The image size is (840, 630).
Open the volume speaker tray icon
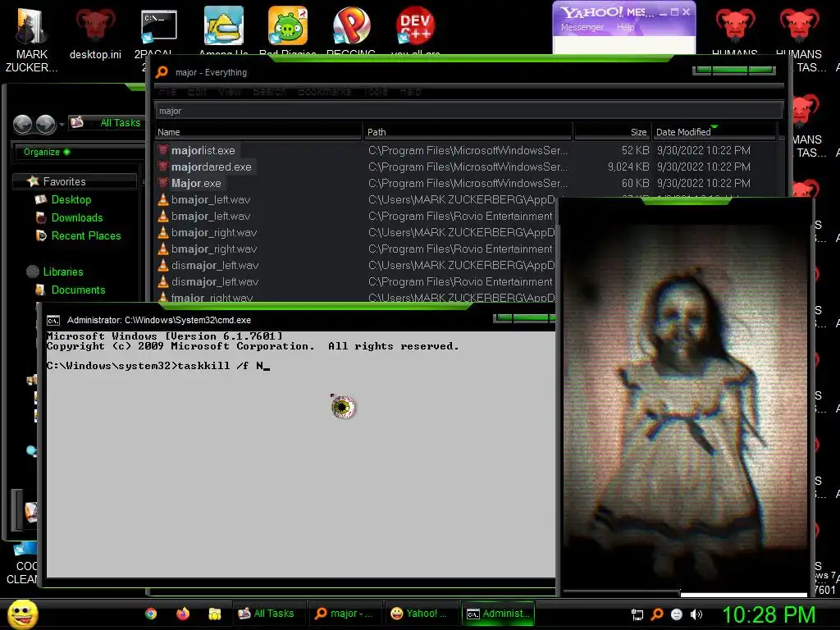tap(696, 614)
